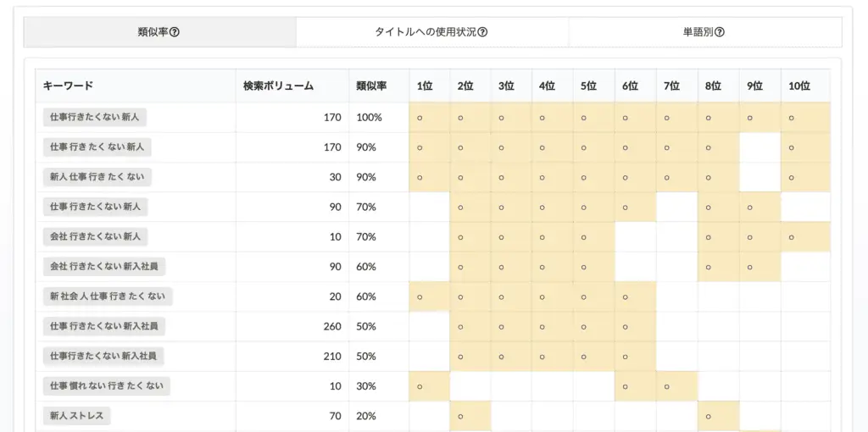Click 6位 circle mark in 260 volume row
The height and width of the screenshot is (432, 868).
pos(626,327)
